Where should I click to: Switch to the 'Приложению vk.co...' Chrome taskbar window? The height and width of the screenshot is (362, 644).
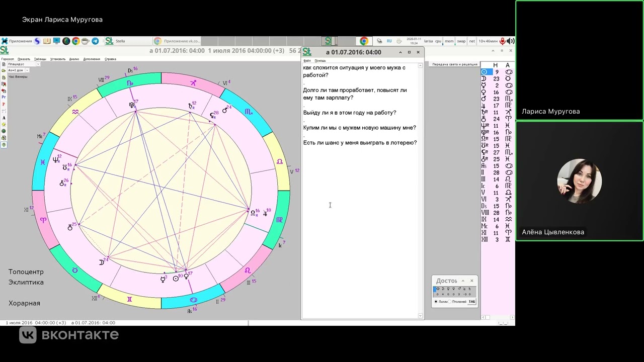pyautogui.click(x=177, y=41)
